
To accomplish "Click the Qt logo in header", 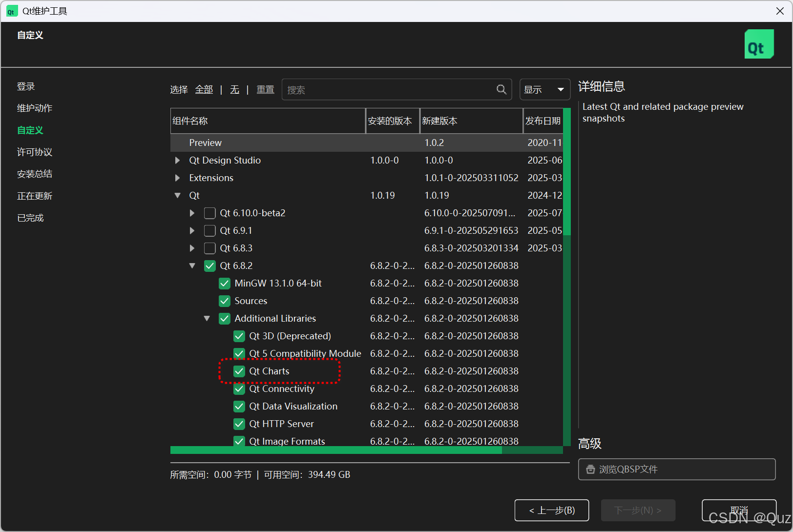I will pyautogui.click(x=759, y=44).
